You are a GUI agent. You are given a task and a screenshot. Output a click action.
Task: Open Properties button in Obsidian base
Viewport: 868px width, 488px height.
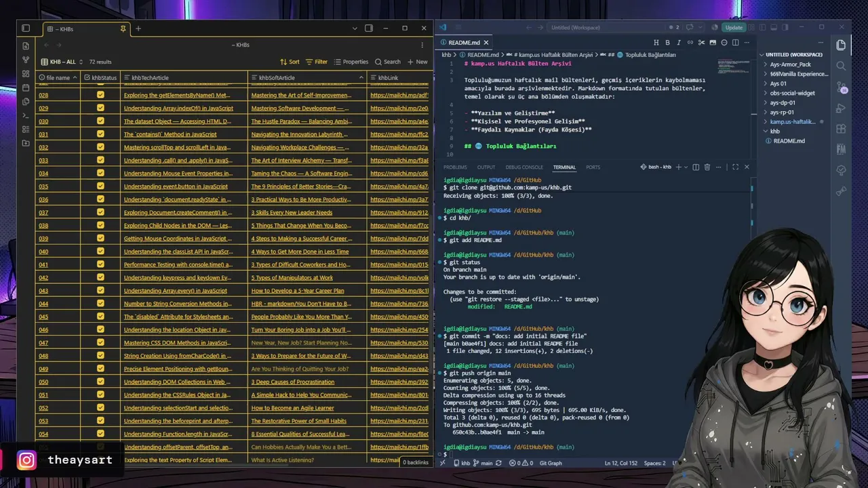pos(351,62)
